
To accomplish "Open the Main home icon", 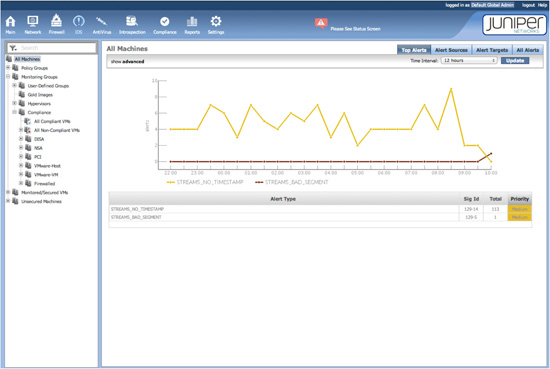I will pos(11,22).
